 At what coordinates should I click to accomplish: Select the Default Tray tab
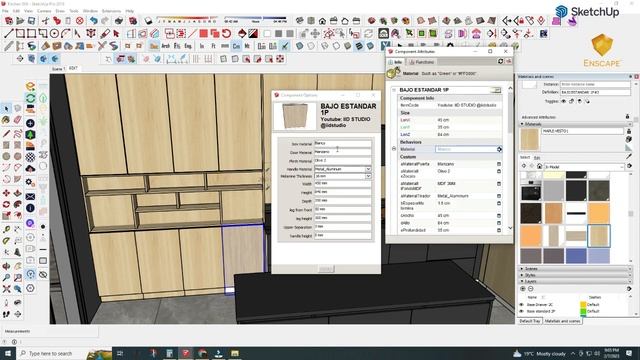(x=529, y=321)
